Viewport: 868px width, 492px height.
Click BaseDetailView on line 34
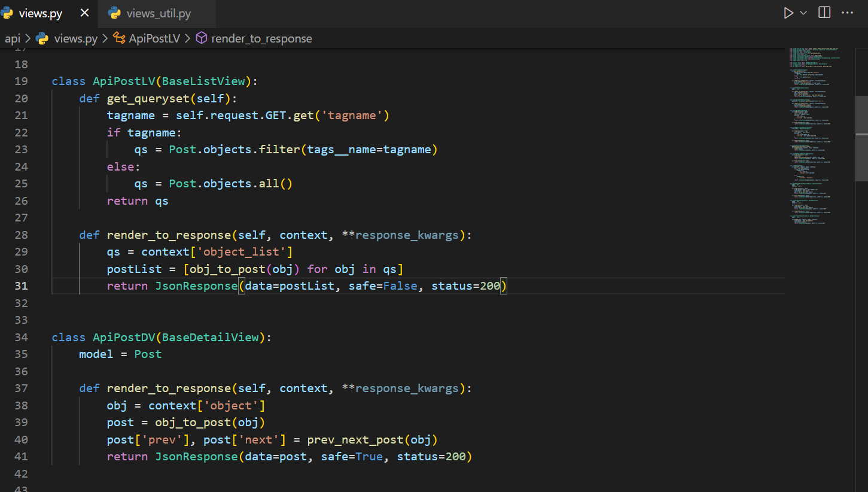[210, 337]
